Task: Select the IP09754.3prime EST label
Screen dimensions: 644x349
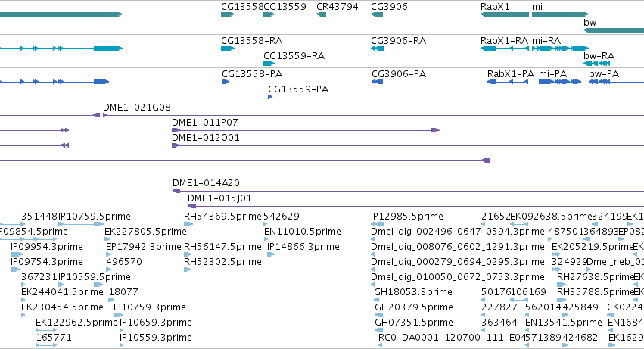Action: (47, 262)
